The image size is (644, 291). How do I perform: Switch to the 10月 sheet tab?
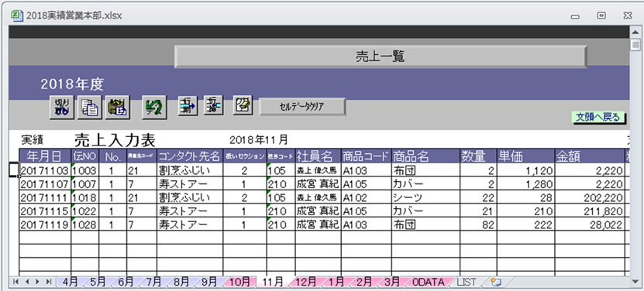click(239, 282)
